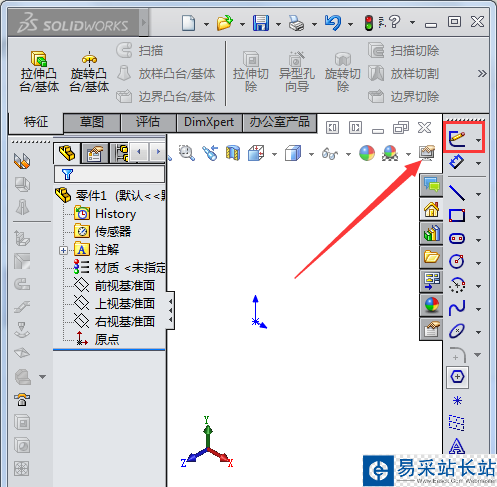This screenshot has height=487, width=497.
Task: Click the Rebuild traffic light icon
Action: click(369, 23)
